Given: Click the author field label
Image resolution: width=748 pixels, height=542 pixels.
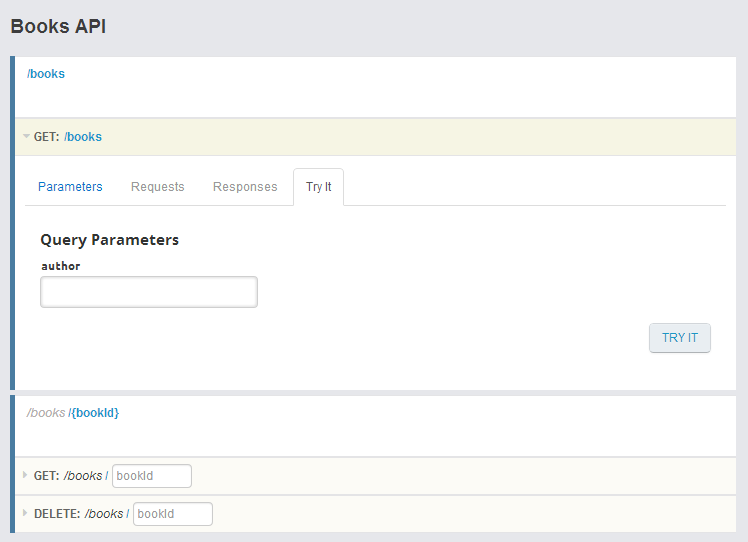Looking at the screenshot, I should [61, 266].
